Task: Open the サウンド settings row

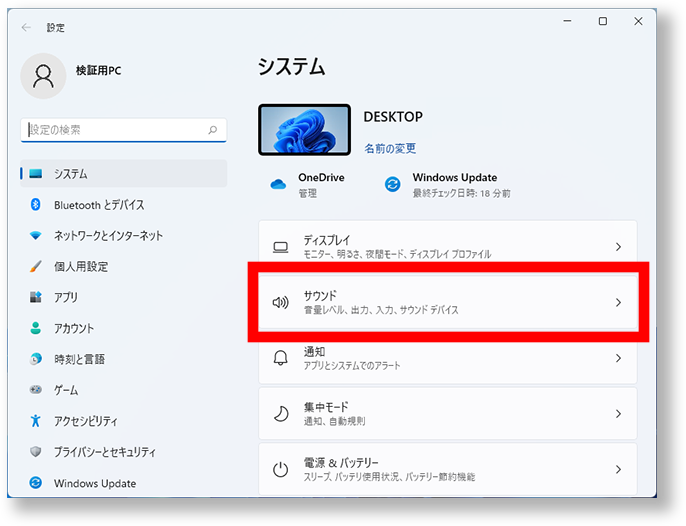Action: pyautogui.click(x=448, y=302)
